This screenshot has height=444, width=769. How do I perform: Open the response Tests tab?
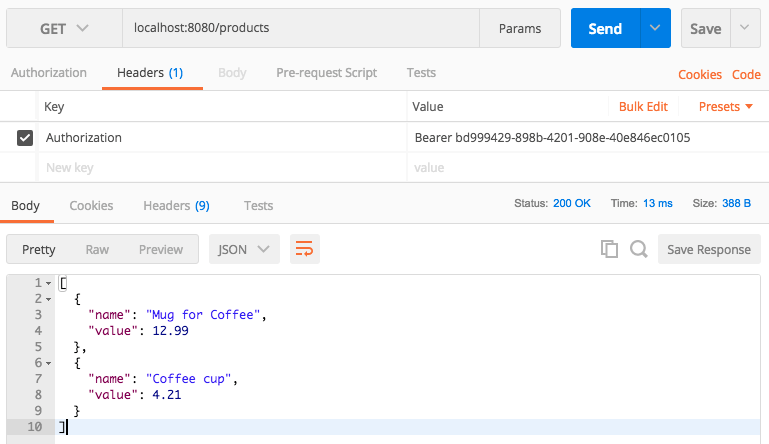[258, 206]
